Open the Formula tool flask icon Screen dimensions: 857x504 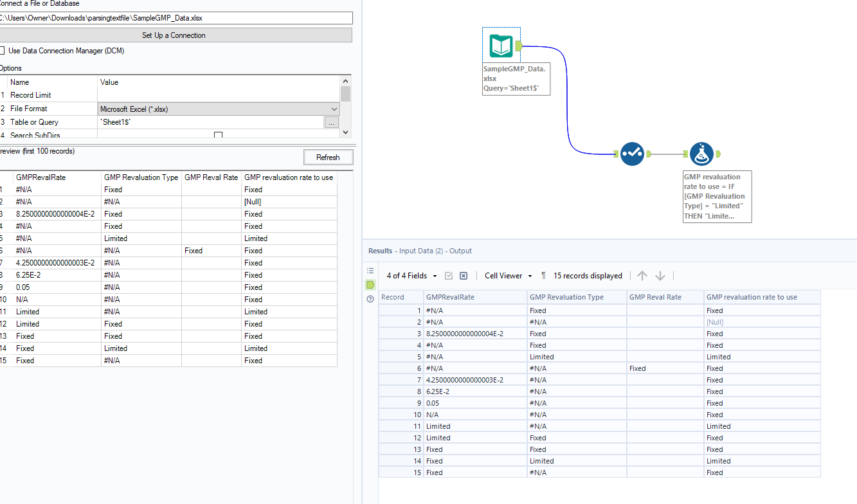coord(702,154)
